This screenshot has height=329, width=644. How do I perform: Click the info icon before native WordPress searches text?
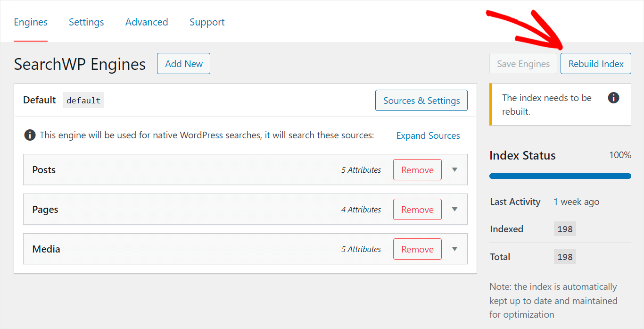pyautogui.click(x=30, y=135)
